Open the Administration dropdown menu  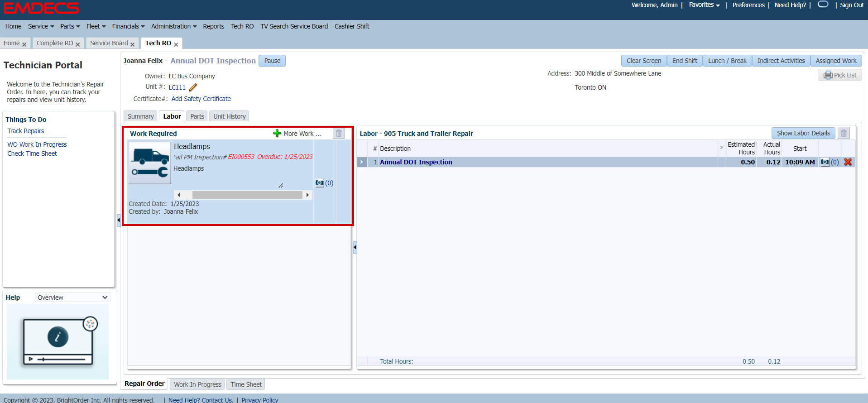click(174, 26)
